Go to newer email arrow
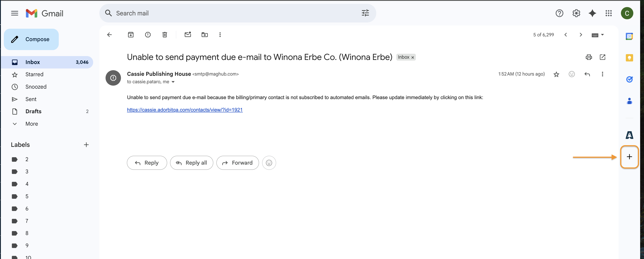Image resolution: width=644 pixels, height=259 pixels. point(566,34)
